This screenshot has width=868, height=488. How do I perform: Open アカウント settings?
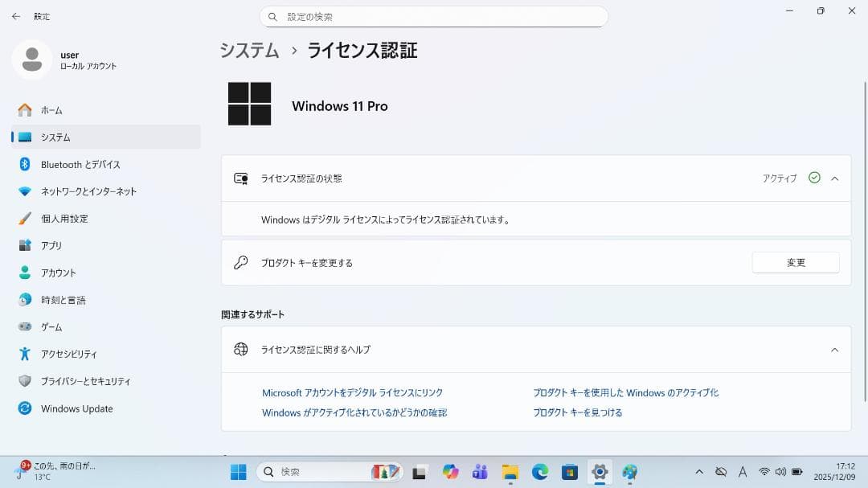[59, 273]
